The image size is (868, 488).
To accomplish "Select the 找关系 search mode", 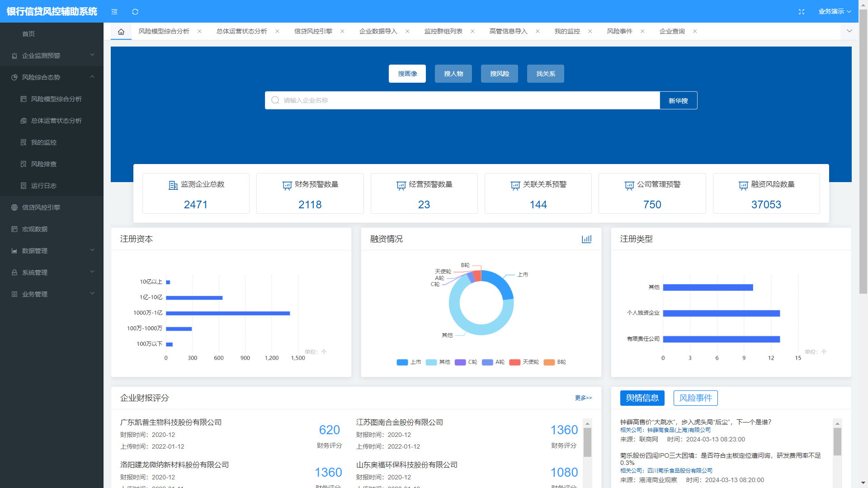I will 546,74.
